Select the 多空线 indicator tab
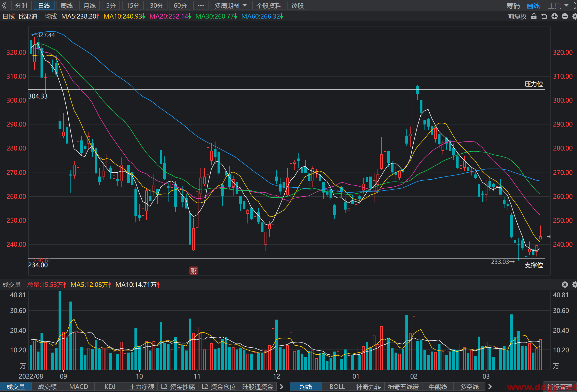 pos(469,387)
